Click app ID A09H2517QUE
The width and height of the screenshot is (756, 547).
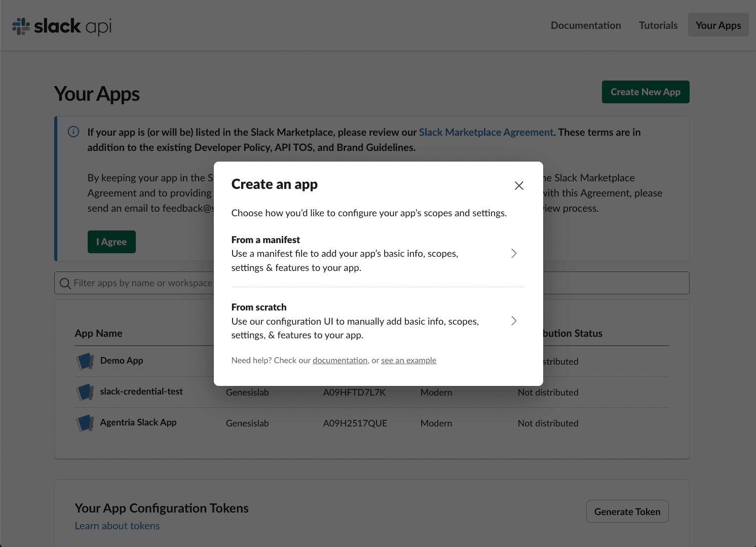(355, 423)
